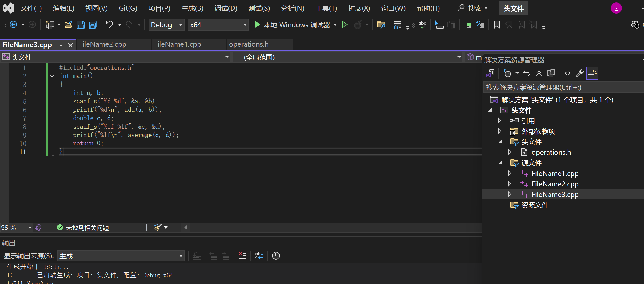The image size is (644, 284).
Task: Start without debugging using the outlined play icon
Action: (344, 25)
